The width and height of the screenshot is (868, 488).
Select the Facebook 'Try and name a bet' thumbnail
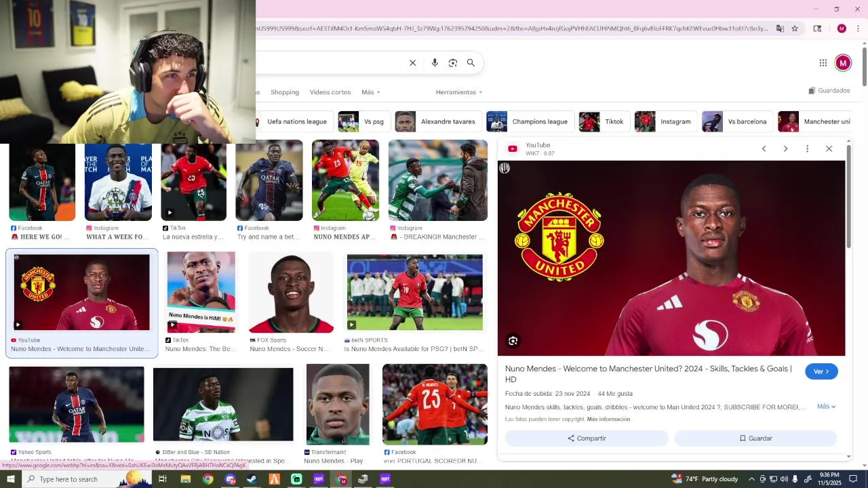point(269,180)
